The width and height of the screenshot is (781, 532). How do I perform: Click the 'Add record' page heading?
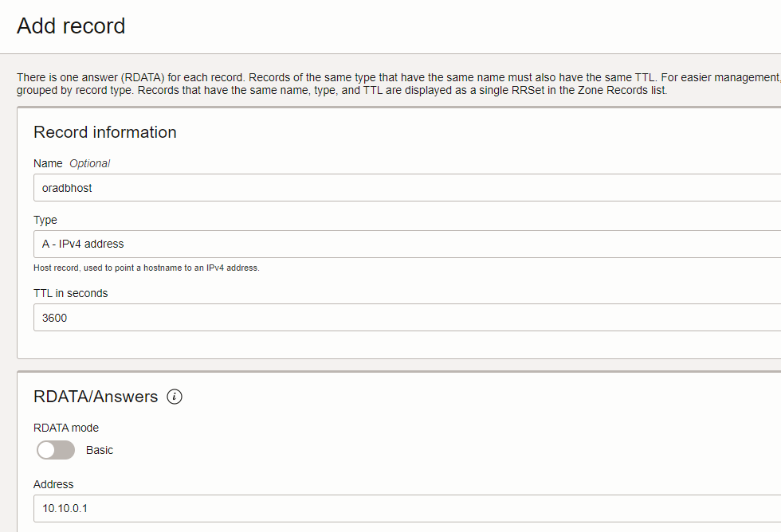pyautogui.click(x=71, y=26)
